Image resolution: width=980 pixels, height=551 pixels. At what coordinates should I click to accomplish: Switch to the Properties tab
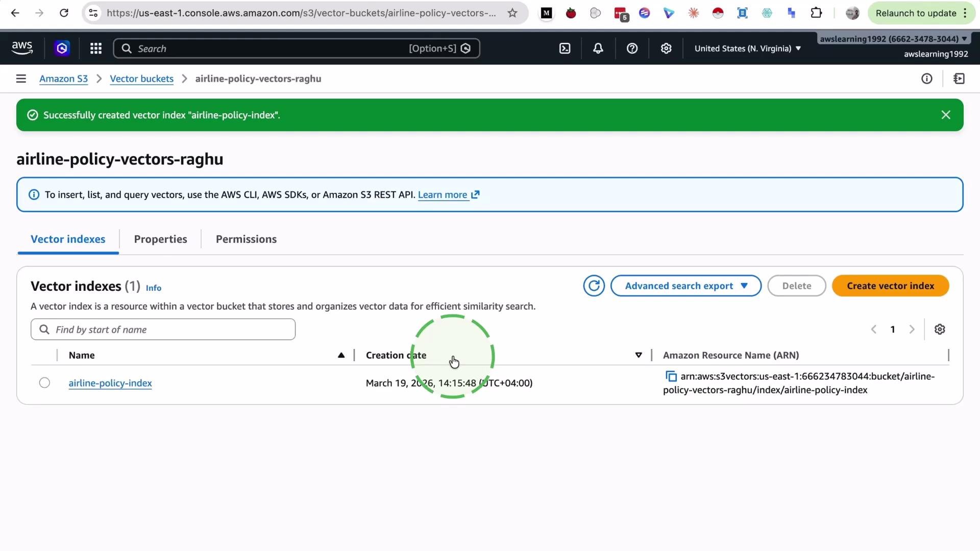click(160, 239)
